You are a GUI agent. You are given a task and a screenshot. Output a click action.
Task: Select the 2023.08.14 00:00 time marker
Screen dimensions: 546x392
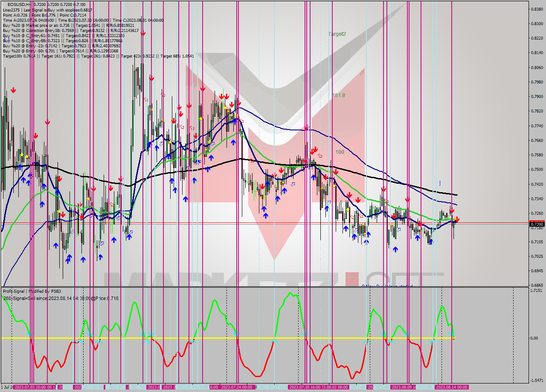[x=451, y=387]
